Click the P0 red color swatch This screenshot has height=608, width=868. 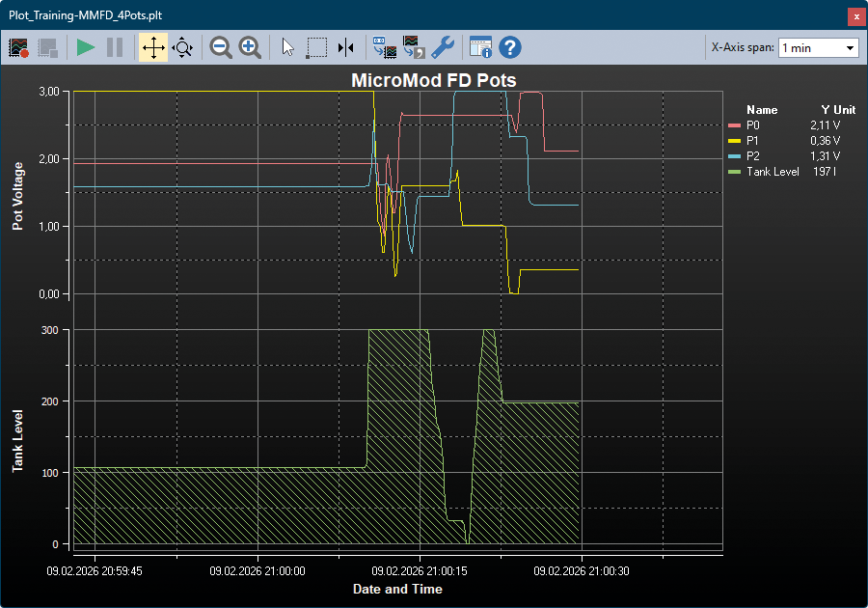click(x=734, y=125)
